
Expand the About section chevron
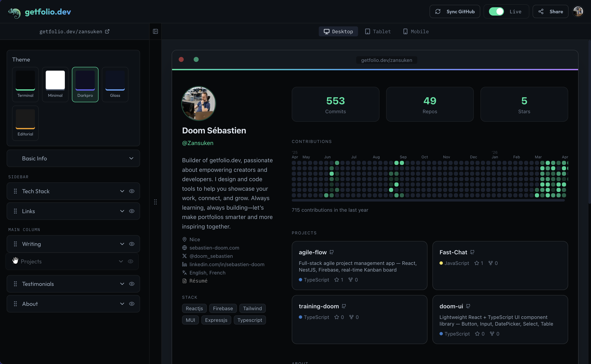pos(122,304)
